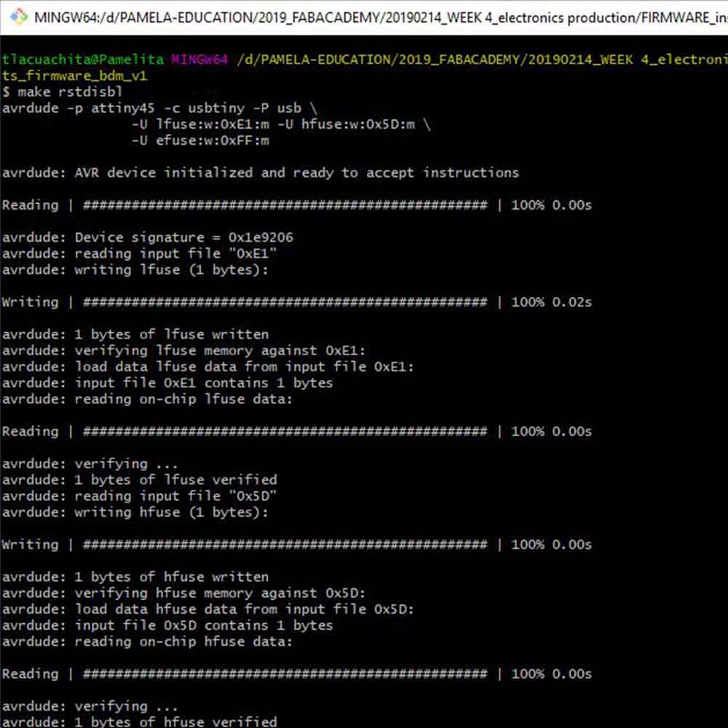This screenshot has height=728, width=728.
Task: Click the 'ts_firmware_bdm_v1' directory text
Action: [x=75, y=75]
